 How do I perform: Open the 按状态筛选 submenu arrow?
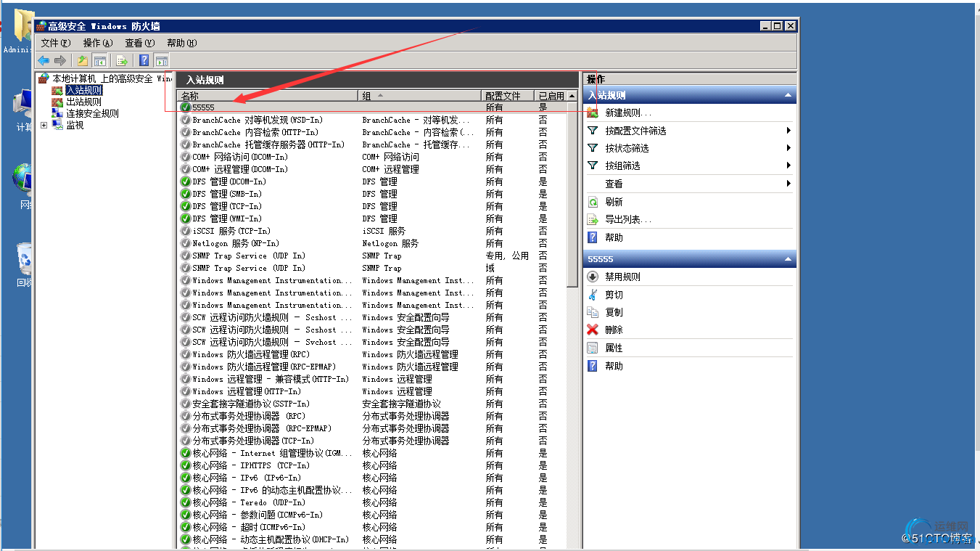click(x=788, y=148)
